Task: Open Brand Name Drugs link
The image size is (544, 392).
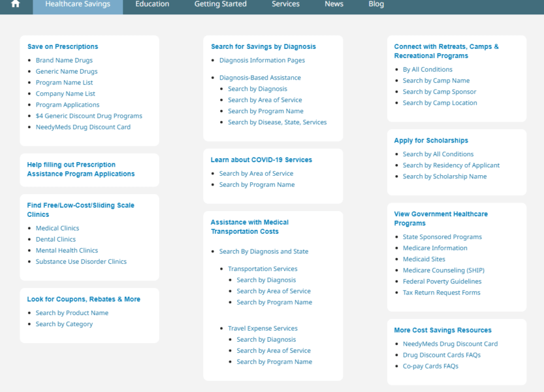Action: click(64, 60)
